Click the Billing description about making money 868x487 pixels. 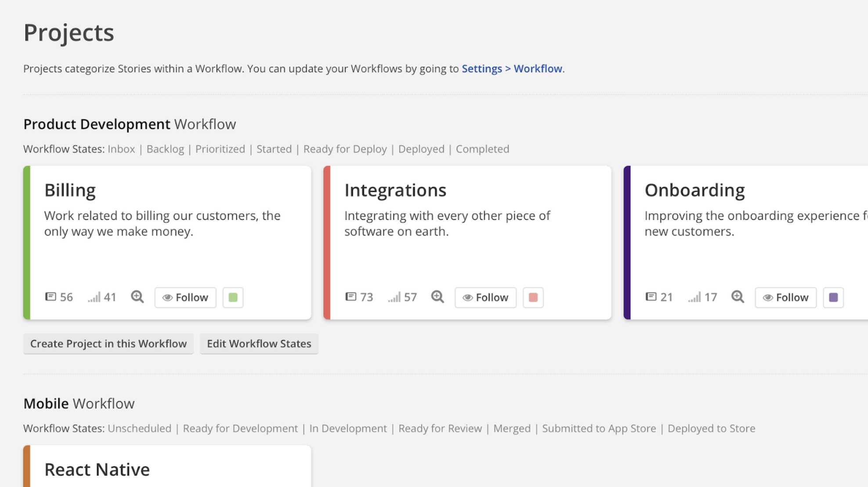click(x=163, y=223)
